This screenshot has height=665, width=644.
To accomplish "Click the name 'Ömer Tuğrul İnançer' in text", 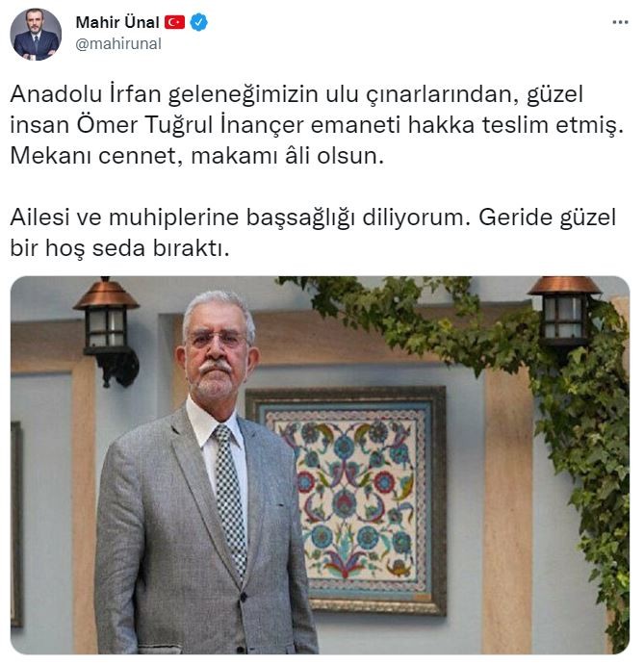I will tap(190, 125).
